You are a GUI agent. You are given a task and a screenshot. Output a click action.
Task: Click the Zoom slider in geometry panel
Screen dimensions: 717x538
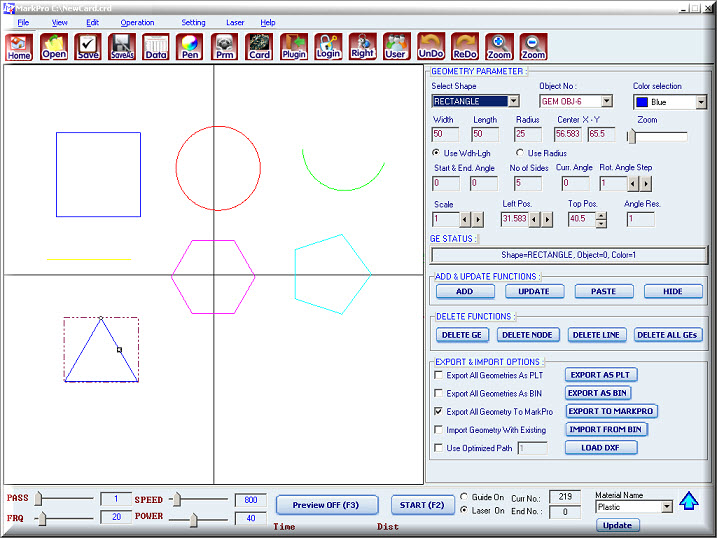click(657, 135)
